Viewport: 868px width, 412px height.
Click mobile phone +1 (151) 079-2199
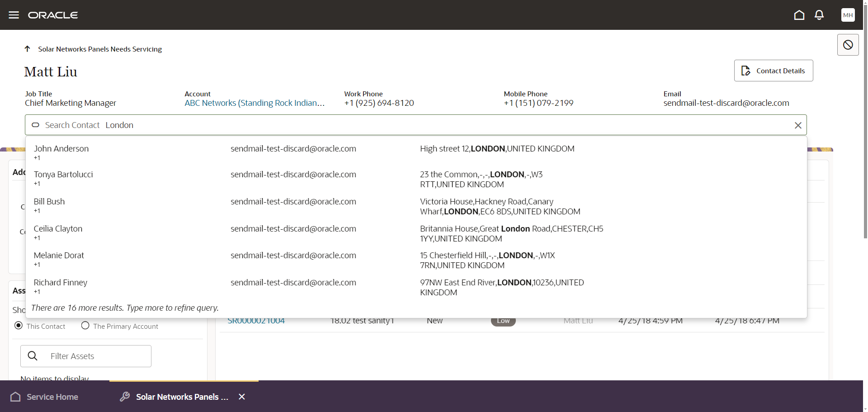(538, 103)
